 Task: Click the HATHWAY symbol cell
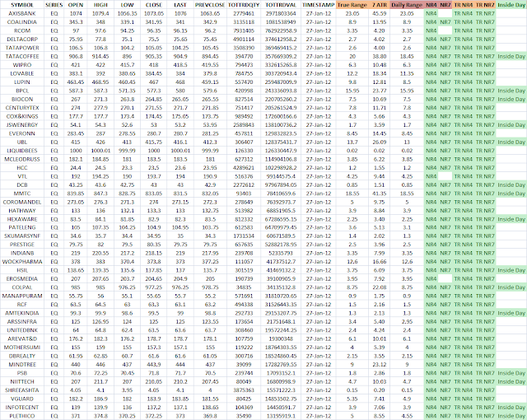pos(22,211)
